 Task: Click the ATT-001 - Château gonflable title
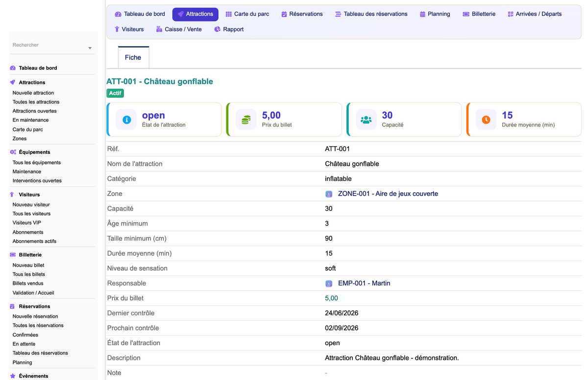click(160, 81)
